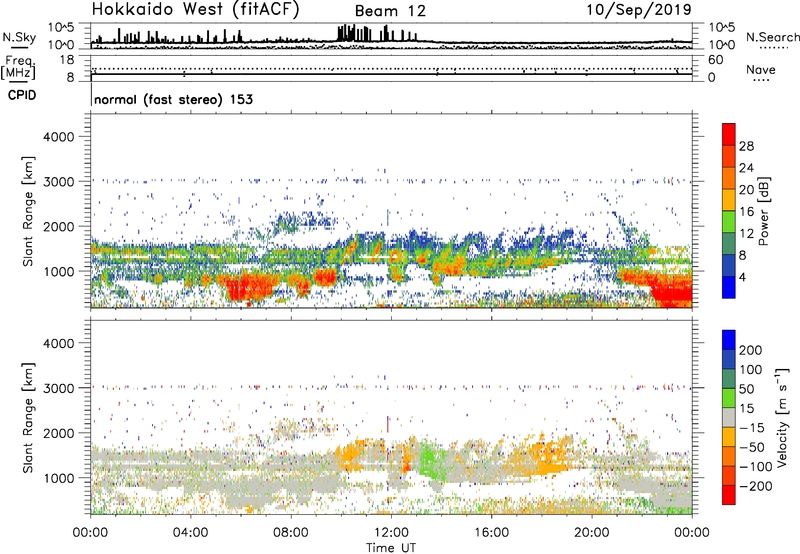This screenshot has height=554, width=800.
Task: Select the 'normal (fast stereo) 153' text
Action: (173, 99)
